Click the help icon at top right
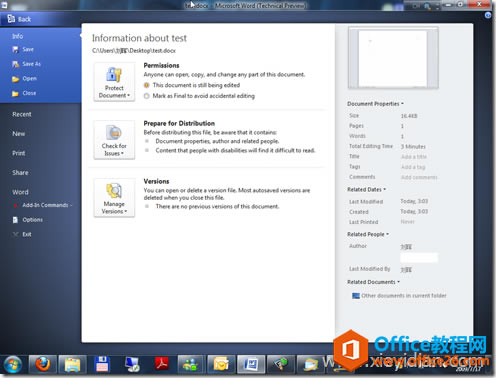Image resolution: width=496 pixels, height=378 pixels. click(x=488, y=15)
